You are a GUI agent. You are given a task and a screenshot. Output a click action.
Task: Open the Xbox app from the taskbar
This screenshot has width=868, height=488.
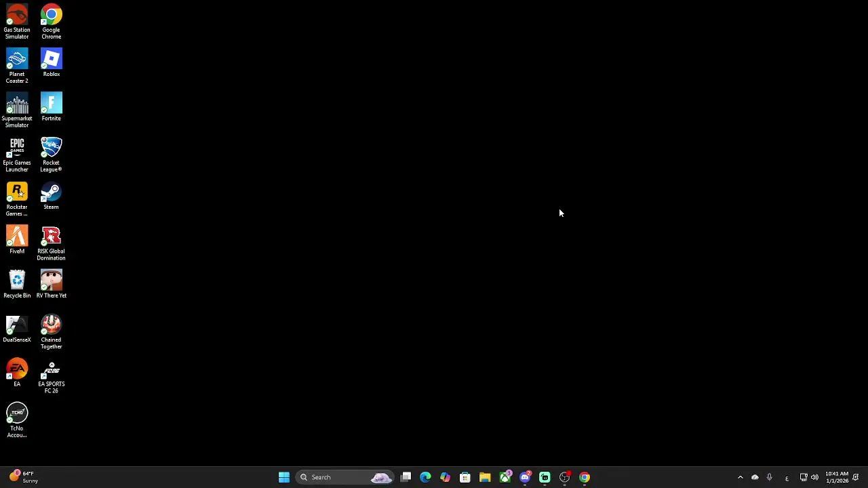click(505, 477)
